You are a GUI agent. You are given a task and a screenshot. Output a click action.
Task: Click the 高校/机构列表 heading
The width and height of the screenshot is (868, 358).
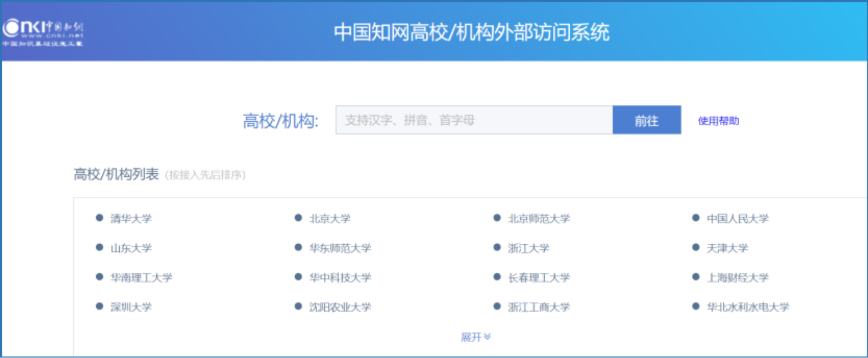click(116, 174)
